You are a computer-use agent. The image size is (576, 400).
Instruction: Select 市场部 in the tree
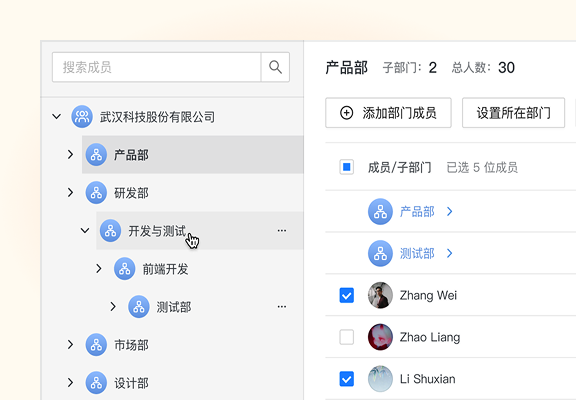pyautogui.click(x=131, y=345)
